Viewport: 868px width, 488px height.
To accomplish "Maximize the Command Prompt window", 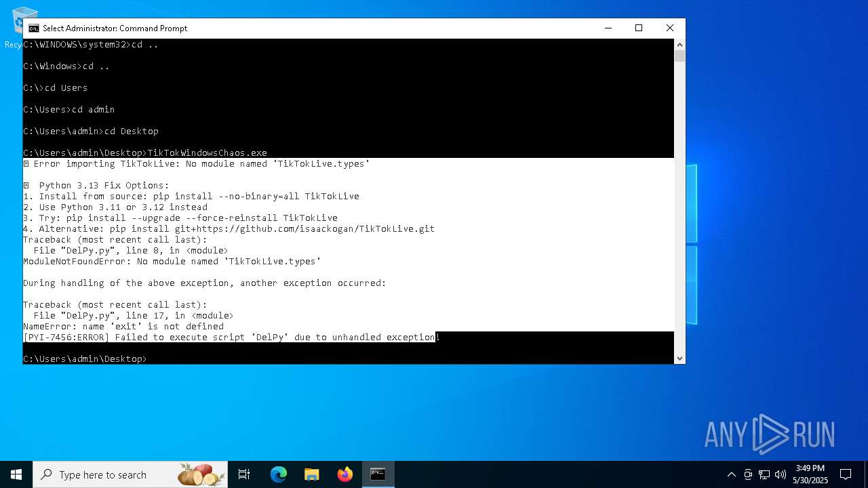I will tap(639, 28).
